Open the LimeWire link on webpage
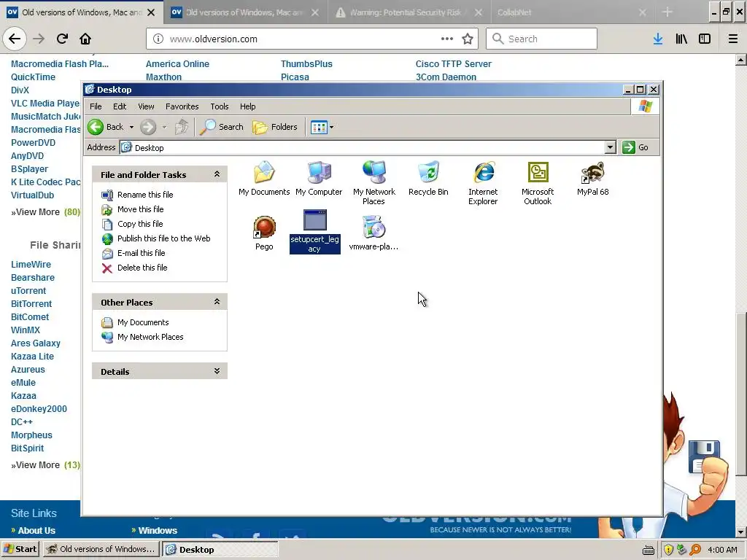747x560 pixels. tap(31, 264)
